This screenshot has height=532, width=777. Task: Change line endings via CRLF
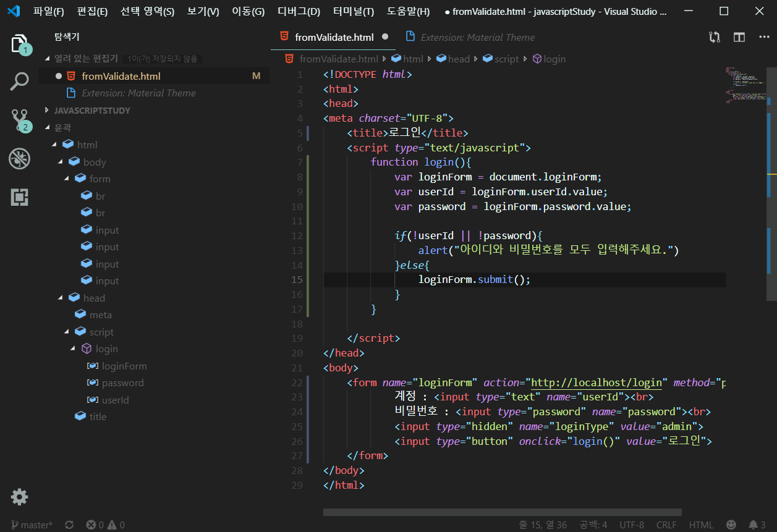point(666,525)
